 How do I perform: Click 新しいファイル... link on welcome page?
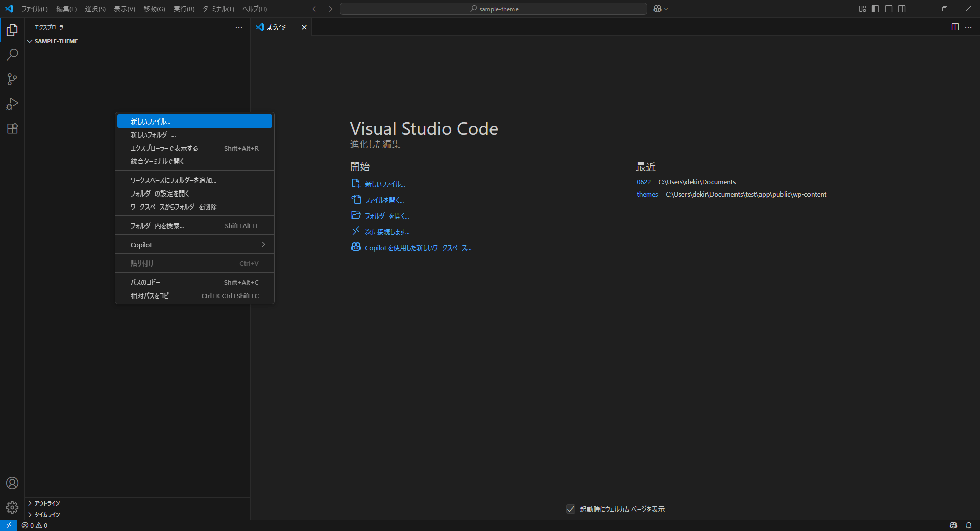pyautogui.click(x=385, y=184)
